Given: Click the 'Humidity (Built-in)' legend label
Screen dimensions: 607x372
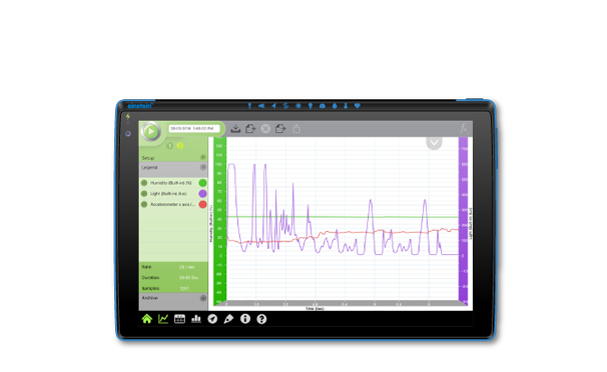Looking at the screenshot, I should tap(171, 183).
